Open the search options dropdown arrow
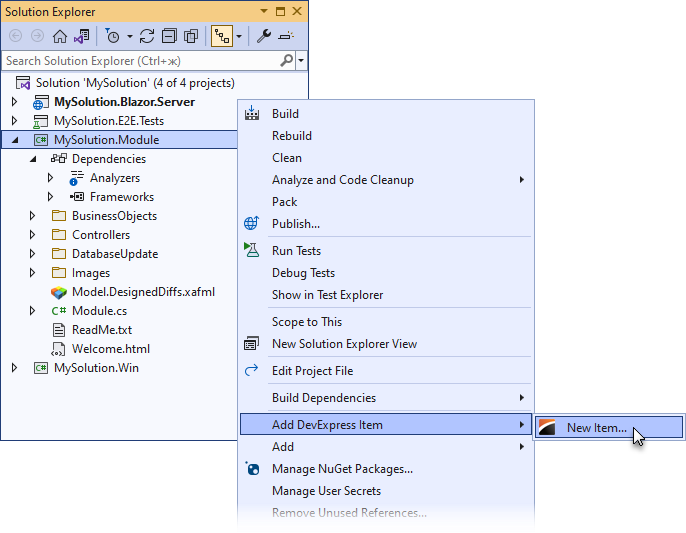686x533 pixels. click(x=301, y=61)
